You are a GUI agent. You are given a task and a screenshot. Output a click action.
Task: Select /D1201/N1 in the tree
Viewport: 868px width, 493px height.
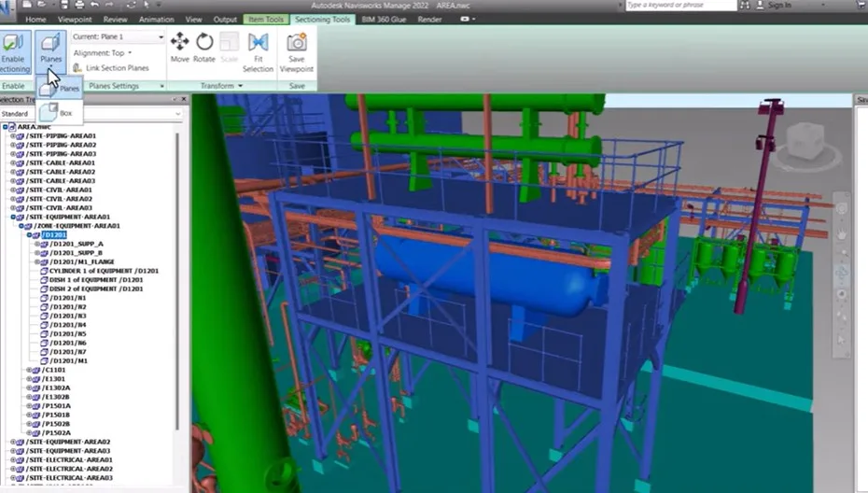point(68,298)
